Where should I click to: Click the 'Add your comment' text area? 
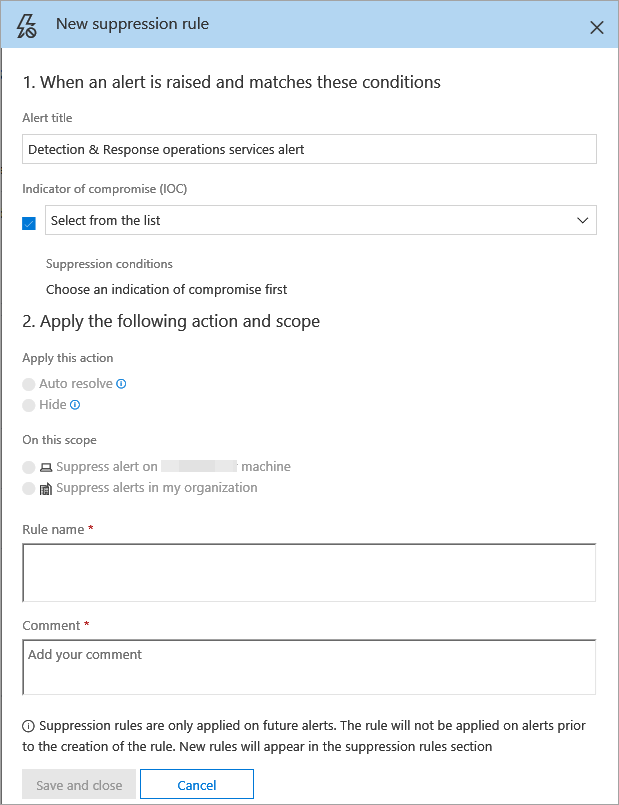309,667
